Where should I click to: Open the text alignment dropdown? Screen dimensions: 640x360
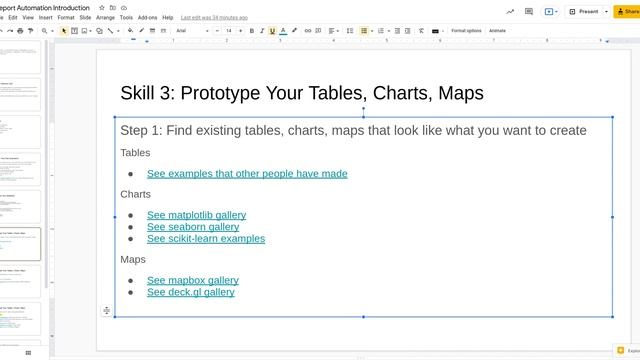tap(334, 31)
